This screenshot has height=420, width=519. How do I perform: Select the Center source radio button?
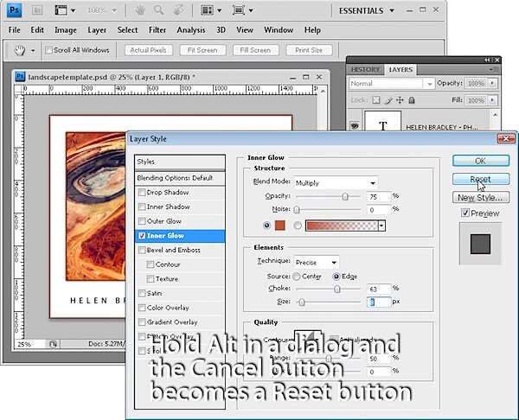click(297, 277)
